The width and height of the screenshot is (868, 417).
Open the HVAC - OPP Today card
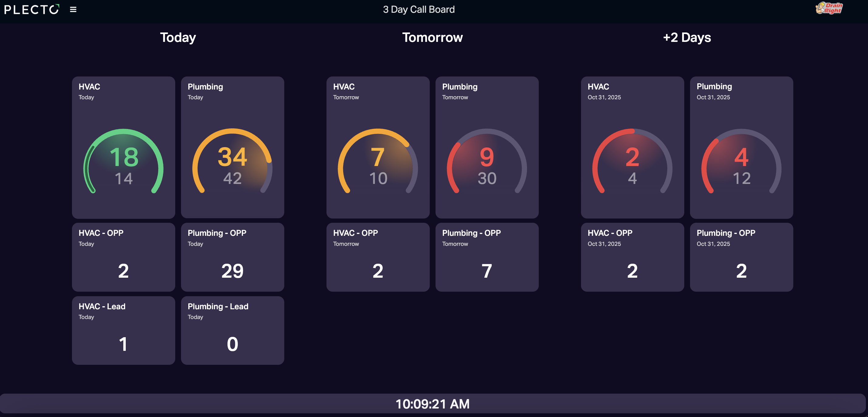[123, 257]
